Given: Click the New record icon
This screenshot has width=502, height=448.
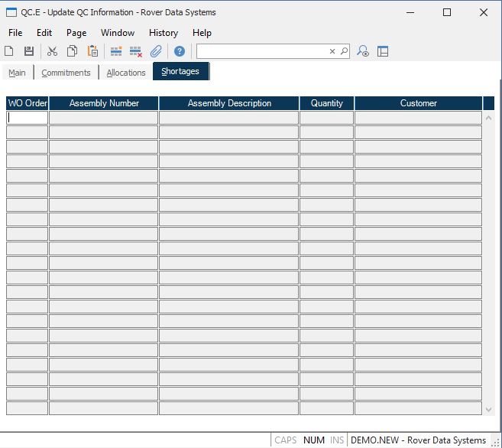Looking at the screenshot, I should 9,51.
